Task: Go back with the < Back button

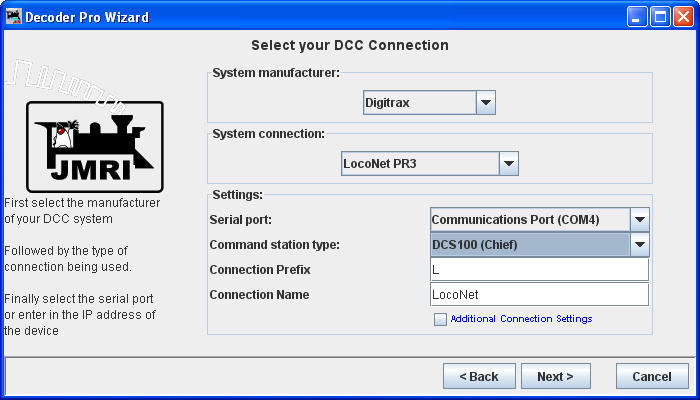Action: click(x=478, y=377)
